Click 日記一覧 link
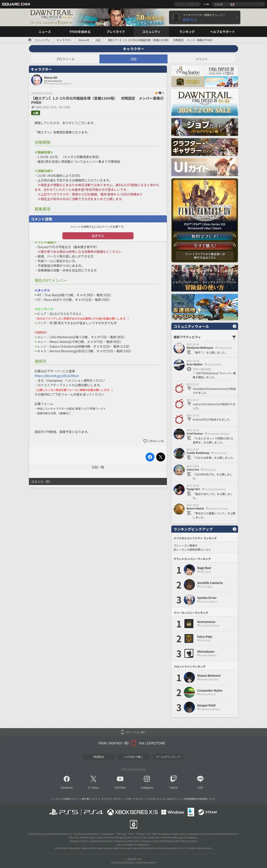This screenshot has width=267, height=868. (x=98, y=467)
